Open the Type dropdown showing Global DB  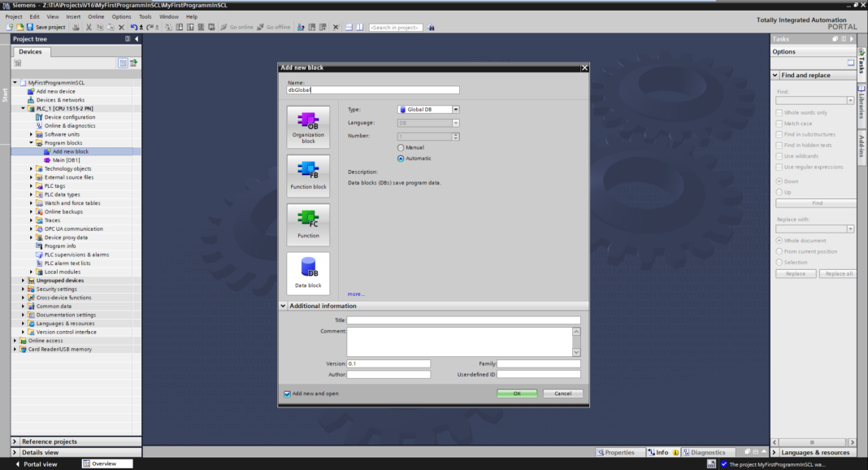pyautogui.click(x=457, y=109)
